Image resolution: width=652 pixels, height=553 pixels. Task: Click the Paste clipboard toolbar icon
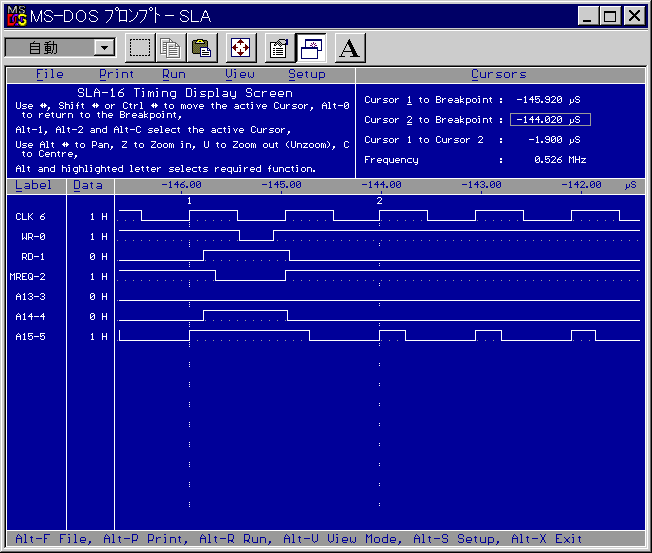click(201, 47)
